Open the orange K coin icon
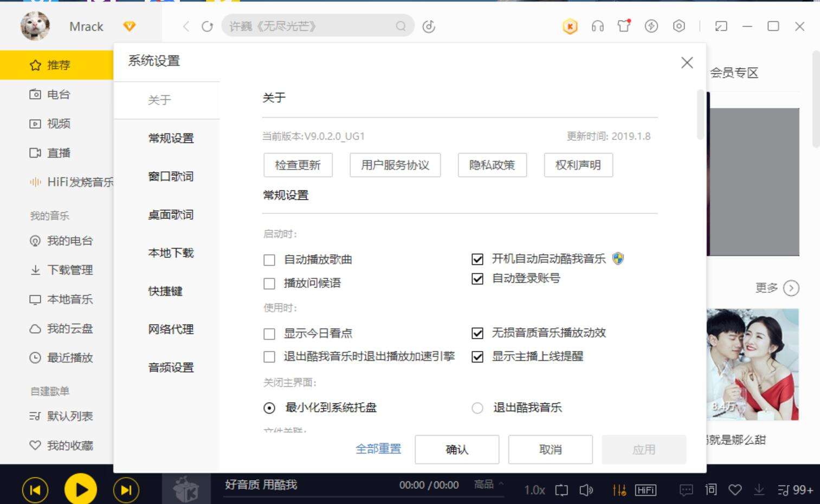The height and width of the screenshot is (504, 820). click(570, 26)
